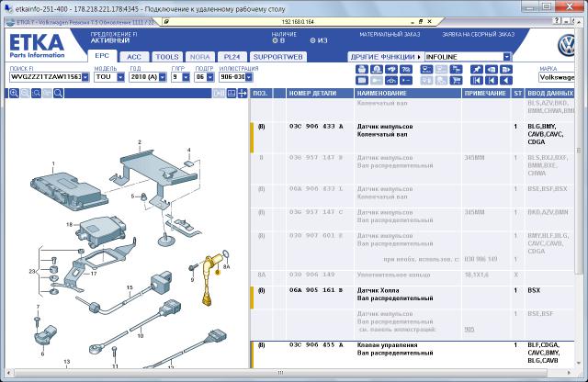Open the ИЛЛЮСТРАЦИЯ dropdown showing 906-030

tap(249, 77)
